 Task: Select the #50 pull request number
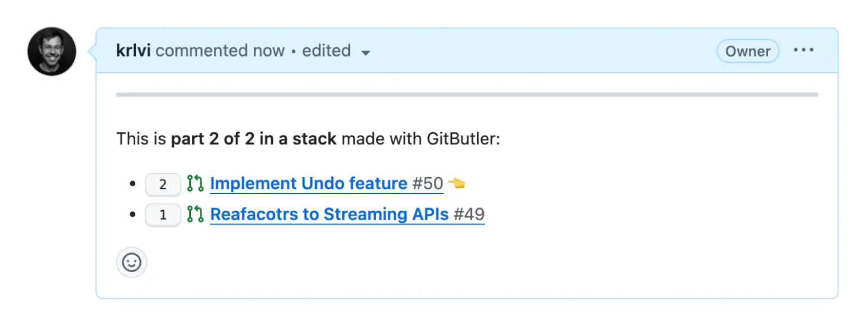428,183
